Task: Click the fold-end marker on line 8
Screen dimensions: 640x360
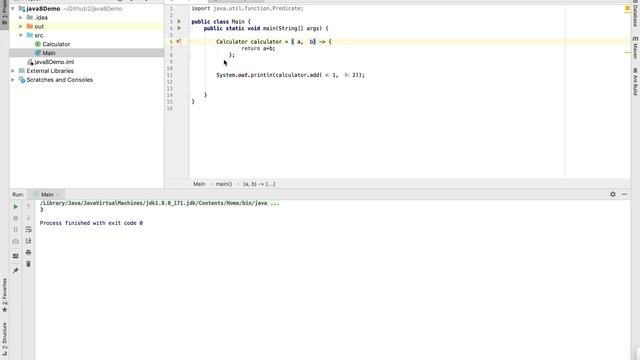Action: click(189, 55)
